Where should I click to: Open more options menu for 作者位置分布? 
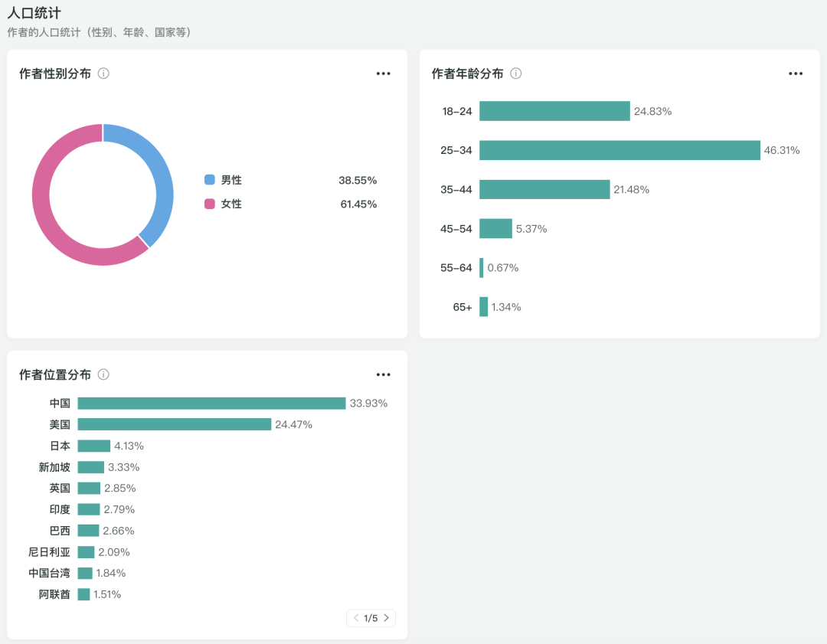click(x=384, y=374)
